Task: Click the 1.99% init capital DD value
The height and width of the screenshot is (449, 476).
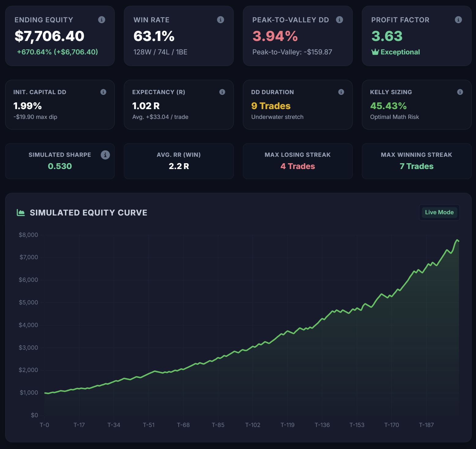Action: point(28,106)
